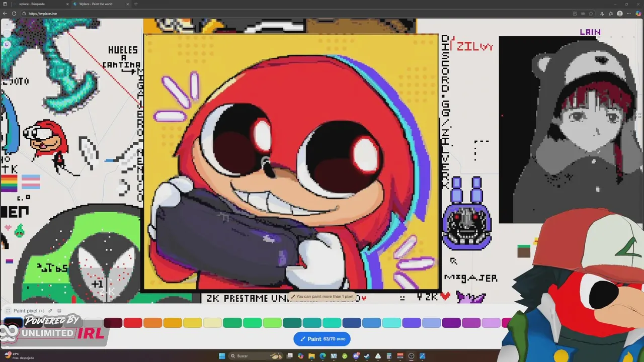Collapse the Paint pixel panel via expand icon
The width and height of the screenshot is (644, 362).
coord(8,311)
